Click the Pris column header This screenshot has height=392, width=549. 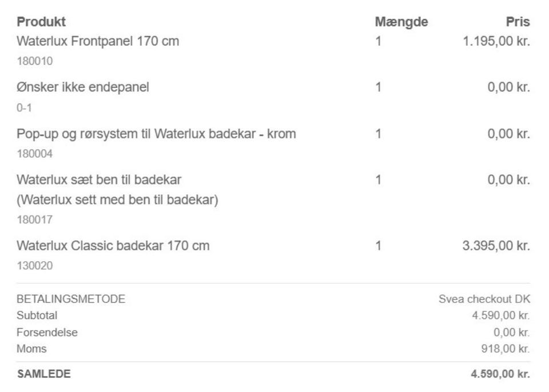tap(518, 22)
